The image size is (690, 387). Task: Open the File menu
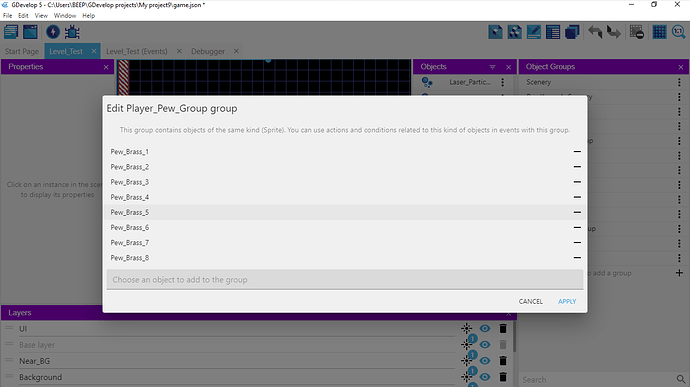pyautogui.click(x=7, y=15)
